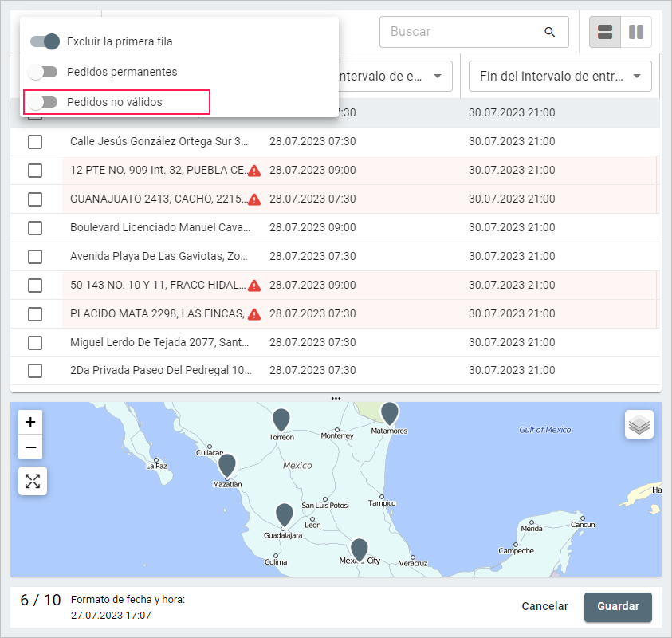
Task: Enter fullscreen map mode
Action: [33, 481]
